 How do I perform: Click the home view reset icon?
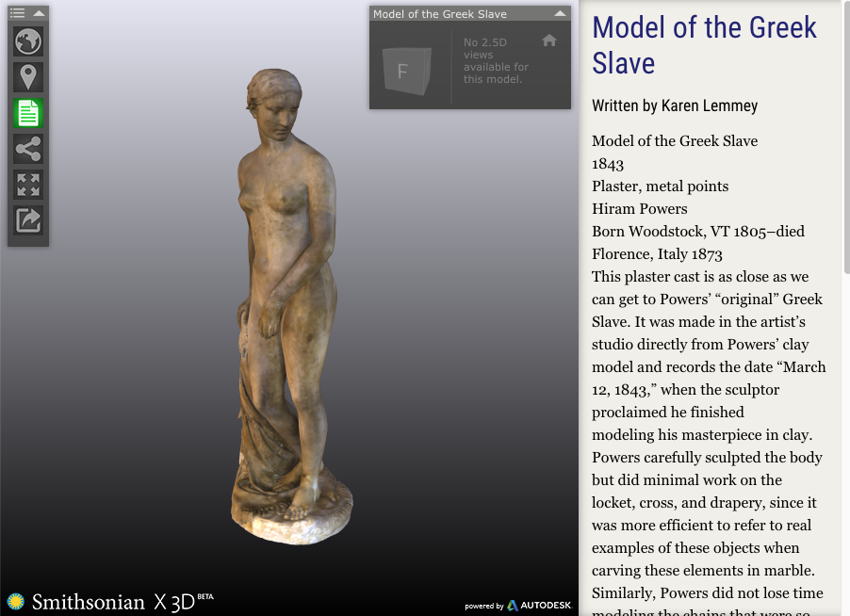tap(549, 41)
